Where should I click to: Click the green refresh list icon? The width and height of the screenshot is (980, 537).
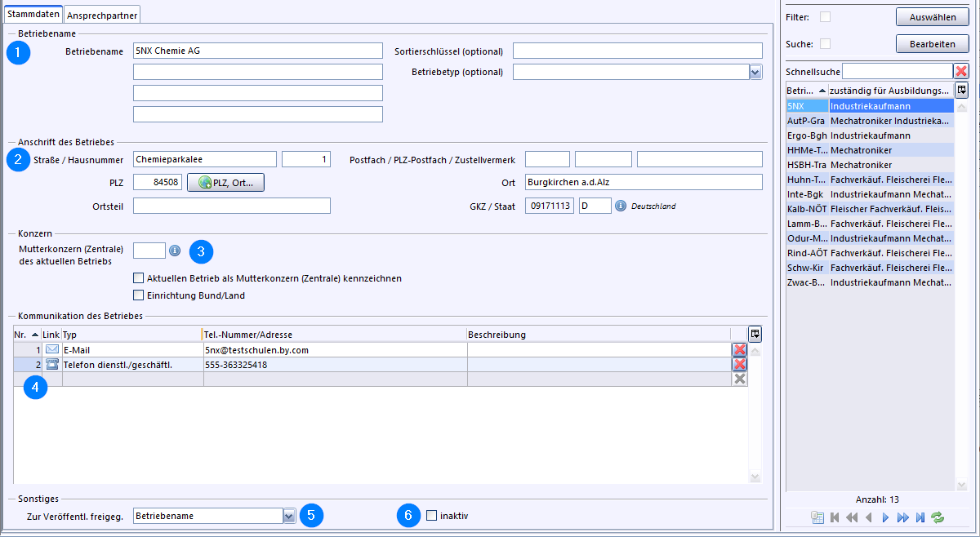click(937, 517)
